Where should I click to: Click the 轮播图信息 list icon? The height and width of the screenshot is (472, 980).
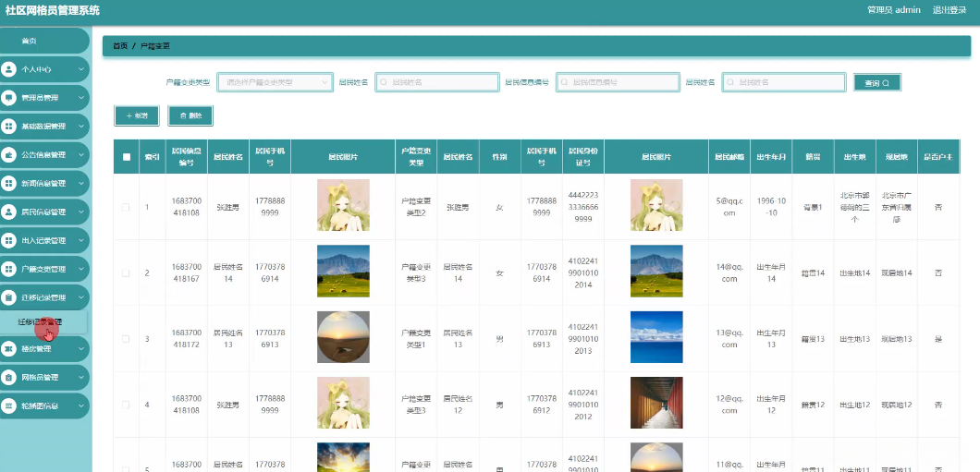(x=8, y=405)
